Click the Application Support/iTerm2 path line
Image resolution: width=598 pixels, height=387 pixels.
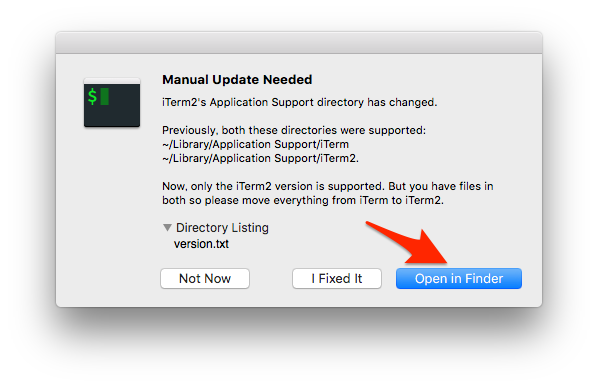click(260, 158)
